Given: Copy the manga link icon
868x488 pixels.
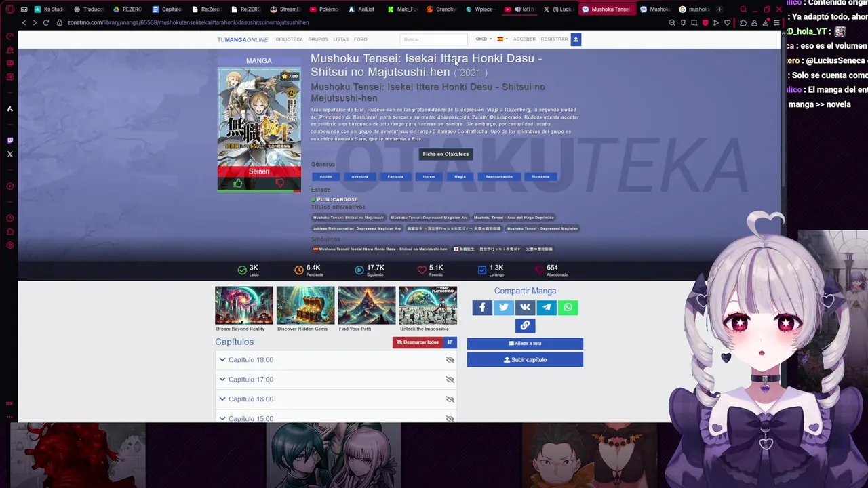Looking at the screenshot, I should tap(525, 326).
